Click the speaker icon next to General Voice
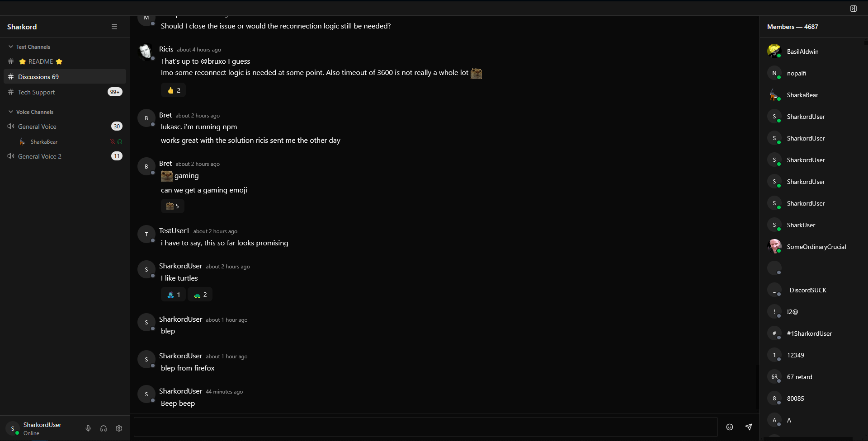 pyautogui.click(x=10, y=126)
